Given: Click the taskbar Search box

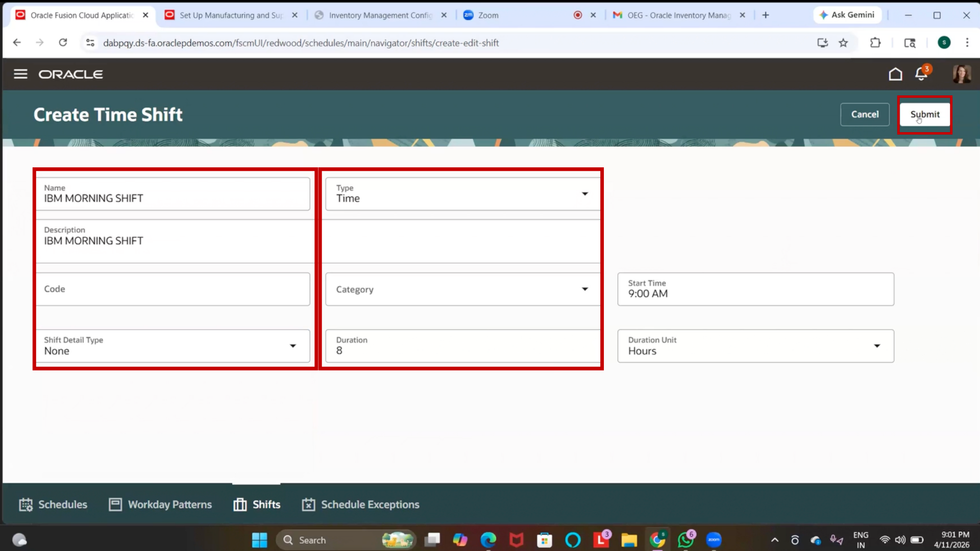Looking at the screenshot, I should tap(346, 540).
